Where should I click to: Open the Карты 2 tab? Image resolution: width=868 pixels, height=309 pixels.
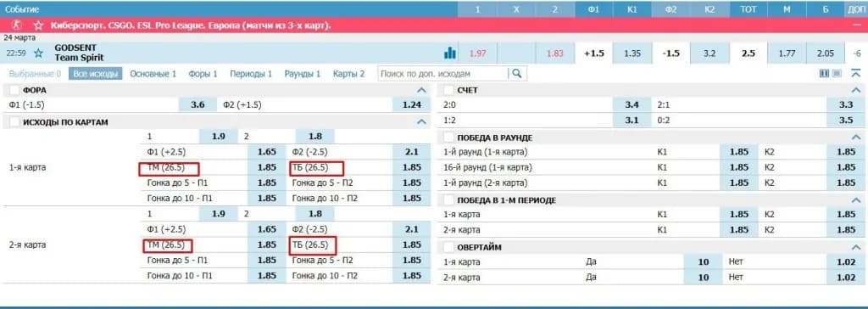coord(348,74)
